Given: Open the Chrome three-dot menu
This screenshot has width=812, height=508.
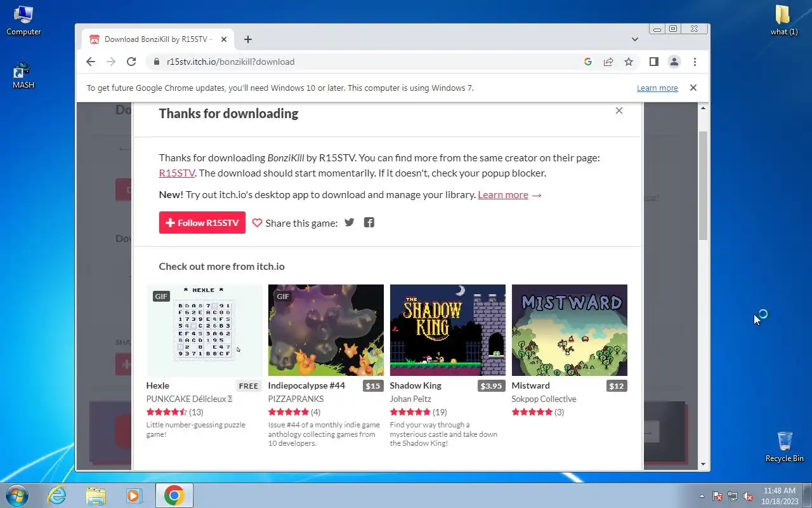Looking at the screenshot, I should pyautogui.click(x=695, y=62).
